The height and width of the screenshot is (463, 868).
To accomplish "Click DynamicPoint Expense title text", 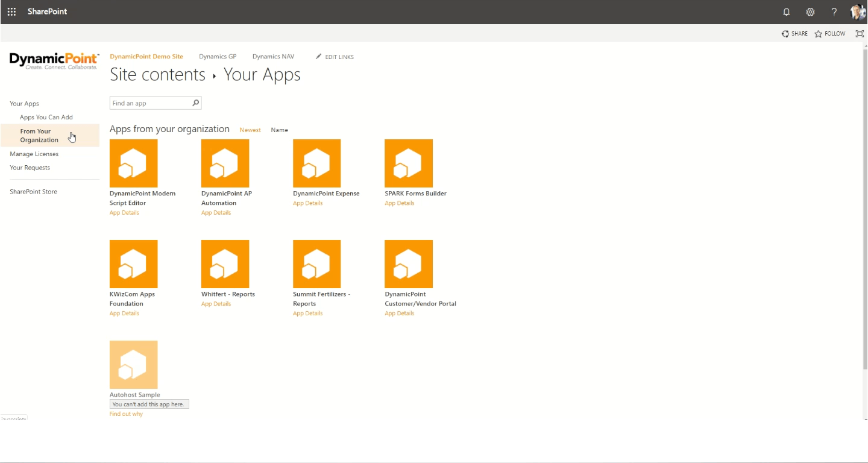I will (x=326, y=194).
